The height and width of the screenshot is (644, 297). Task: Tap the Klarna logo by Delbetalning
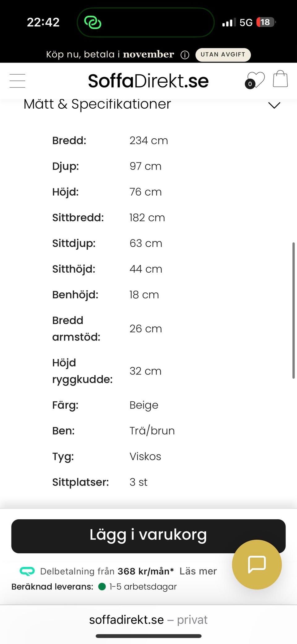pyautogui.click(x=27, y=571)
